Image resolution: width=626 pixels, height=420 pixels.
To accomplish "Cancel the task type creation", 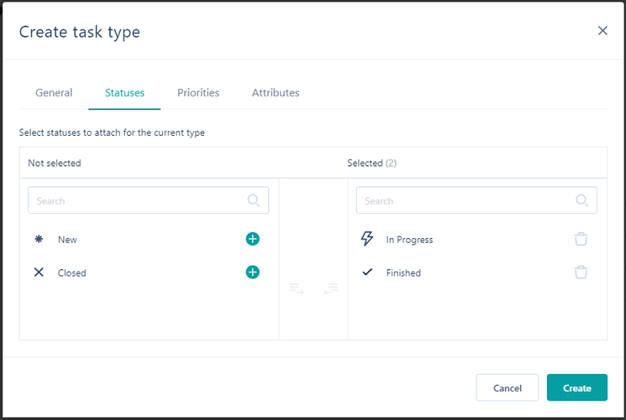I will [507, 388].
